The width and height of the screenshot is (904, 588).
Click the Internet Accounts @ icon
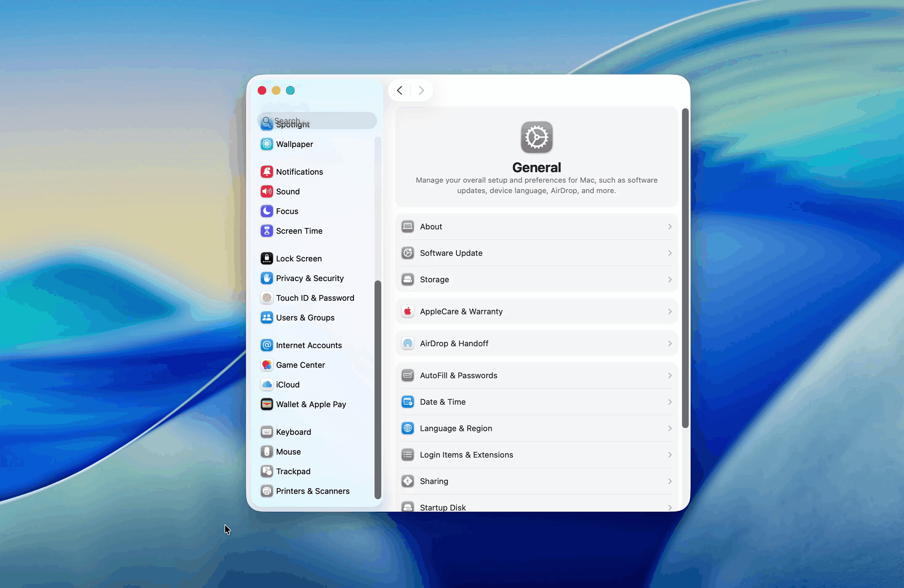[x=267, y=345]
